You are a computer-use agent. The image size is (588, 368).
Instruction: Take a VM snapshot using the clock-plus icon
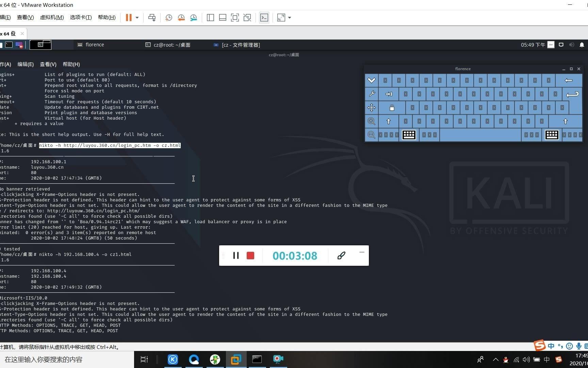[x=169, y=18]
